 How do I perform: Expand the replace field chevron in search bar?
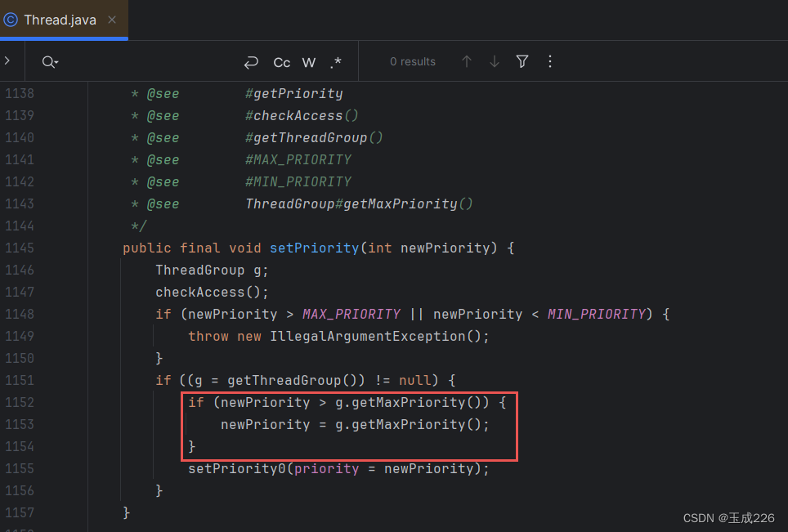7,60
